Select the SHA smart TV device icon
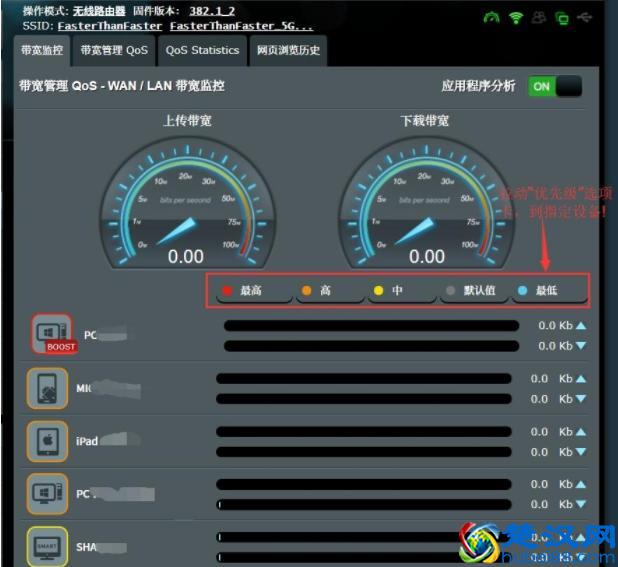The width and height of the screenshot is (618, 567). click(x=47, y=547)
